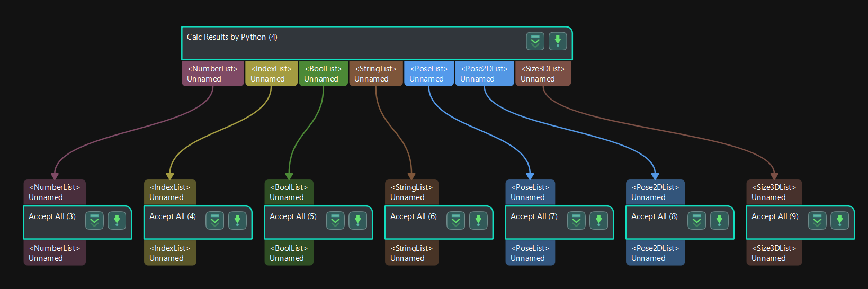The image size is (868, 289).
Task: Click double-chevron run icon on Calc Results by Python
Action: [535, 41]
